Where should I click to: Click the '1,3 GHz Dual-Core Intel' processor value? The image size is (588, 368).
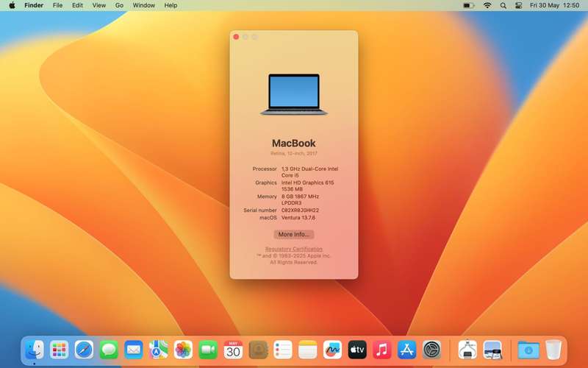click(x=309, y=169)
